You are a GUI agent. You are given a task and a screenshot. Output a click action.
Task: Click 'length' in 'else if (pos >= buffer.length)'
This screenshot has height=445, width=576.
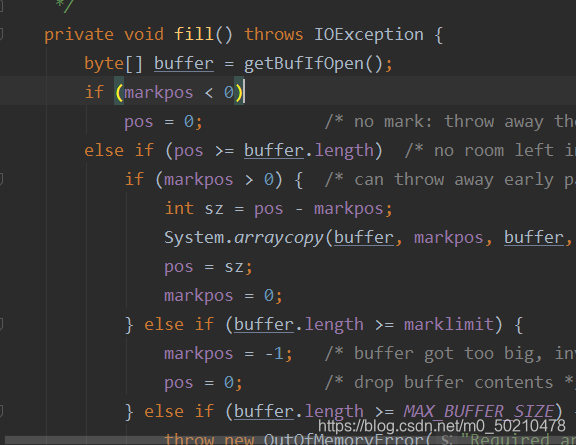(344, 151)
